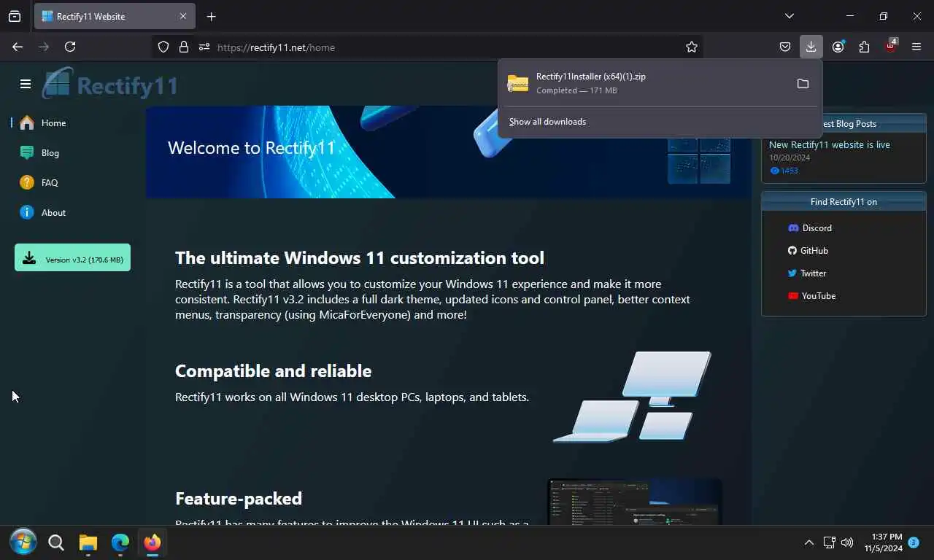Open notification center badge

914,542
